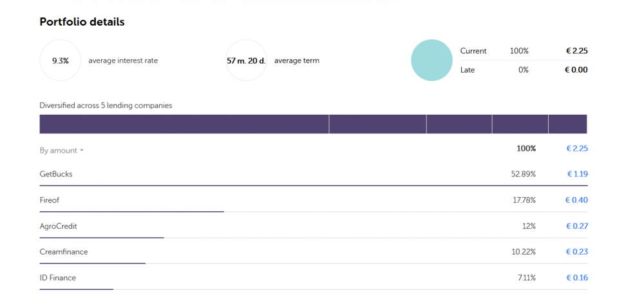Select the Fireof lending company name
This screenshot has width=644, height=297.
coord(50,200)
